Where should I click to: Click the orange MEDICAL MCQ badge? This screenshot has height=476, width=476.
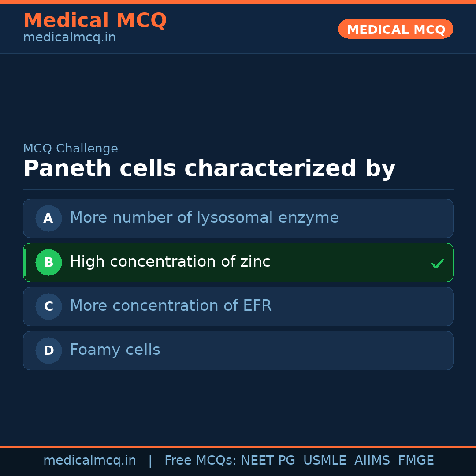(x=395, y=29)
